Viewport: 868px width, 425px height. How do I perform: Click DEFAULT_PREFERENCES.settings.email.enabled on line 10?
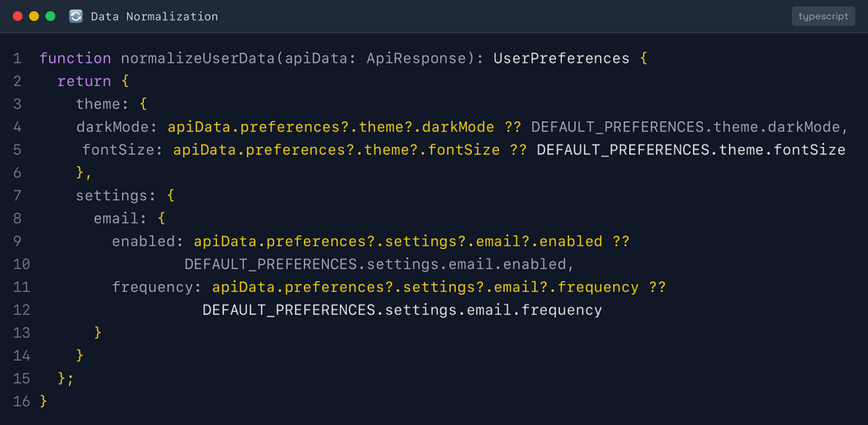378,264
